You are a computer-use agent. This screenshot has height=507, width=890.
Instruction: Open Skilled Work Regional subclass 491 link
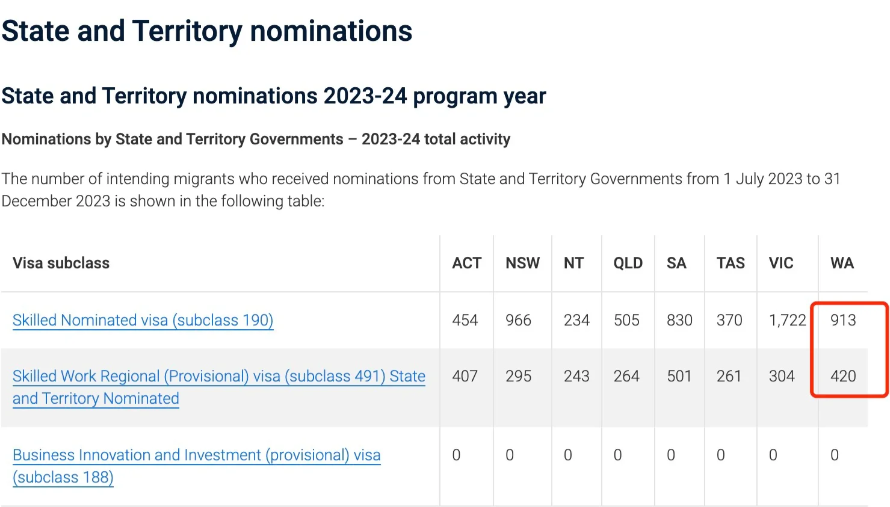(x=219, y=387)
